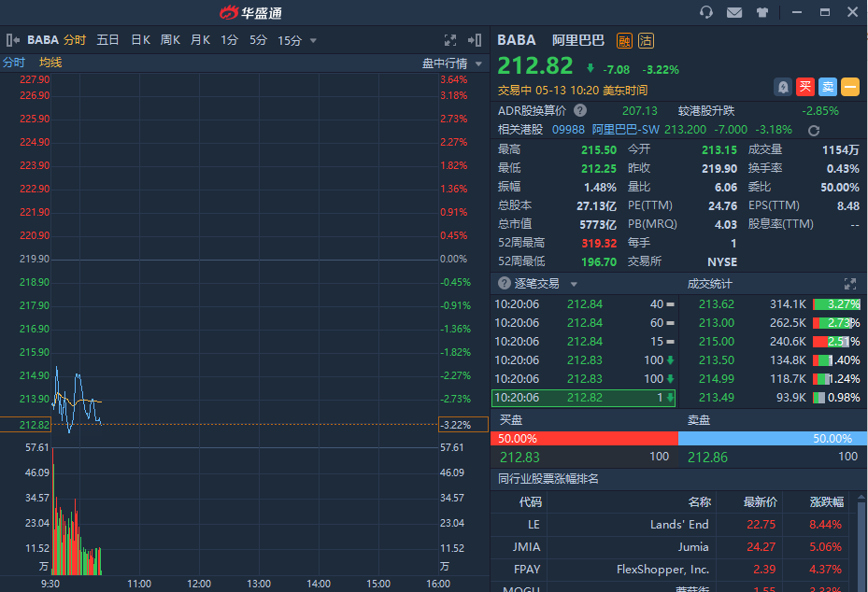Screen dimensions: 868x592
Task: Expand the 成交统计 panel fullscreen icon
Action: 850,284
